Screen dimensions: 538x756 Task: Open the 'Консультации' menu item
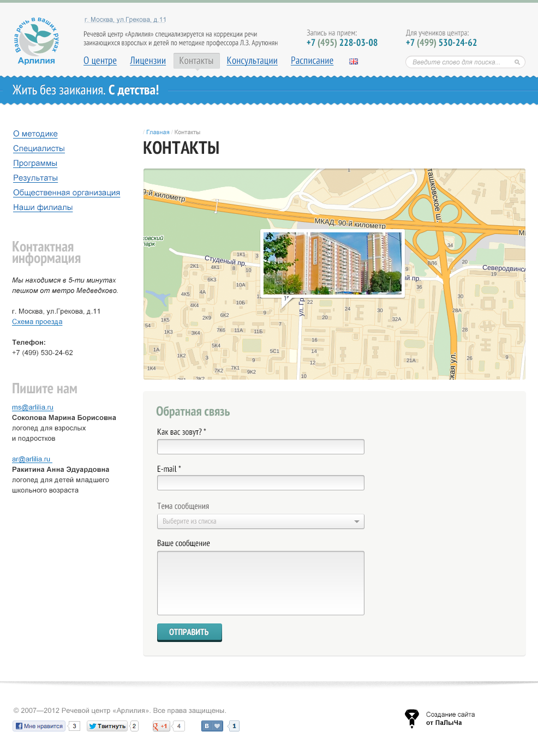pyautogui.click(x=252, y=61)
